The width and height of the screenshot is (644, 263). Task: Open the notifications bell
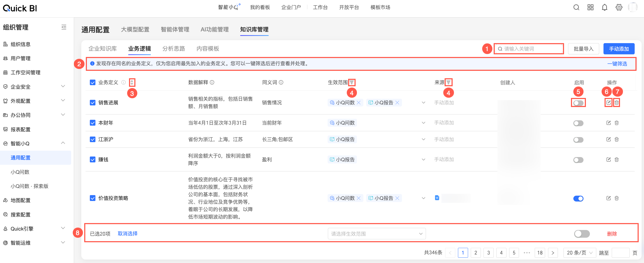[605, 7]
